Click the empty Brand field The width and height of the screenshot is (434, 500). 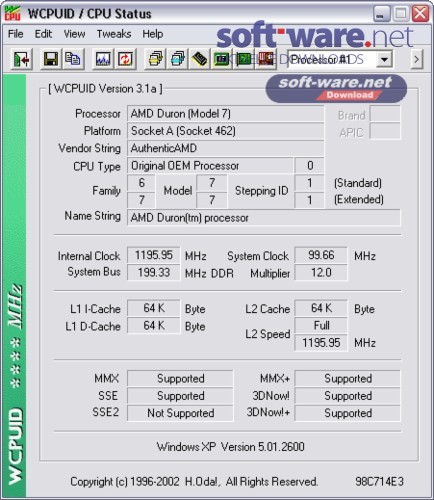click(x=385, y=114)
